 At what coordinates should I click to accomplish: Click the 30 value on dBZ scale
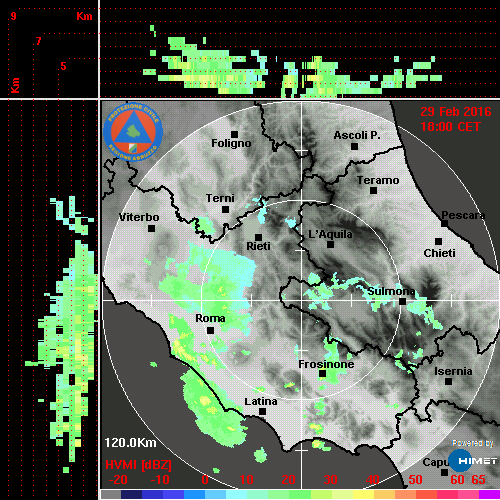click(330, 480)
